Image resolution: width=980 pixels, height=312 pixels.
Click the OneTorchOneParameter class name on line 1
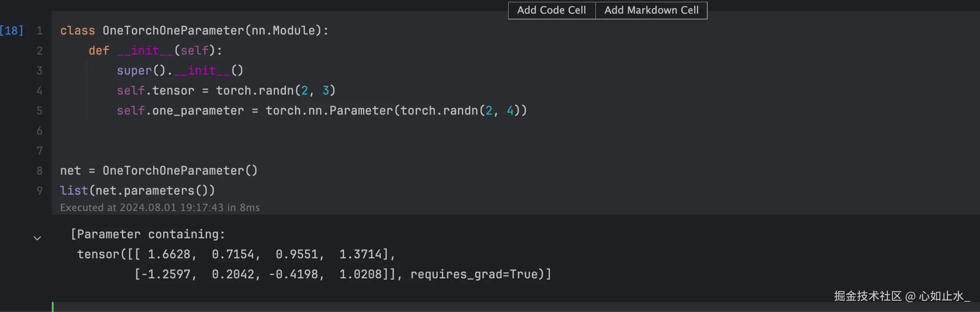pyautogui.click(x=173, y=30)
